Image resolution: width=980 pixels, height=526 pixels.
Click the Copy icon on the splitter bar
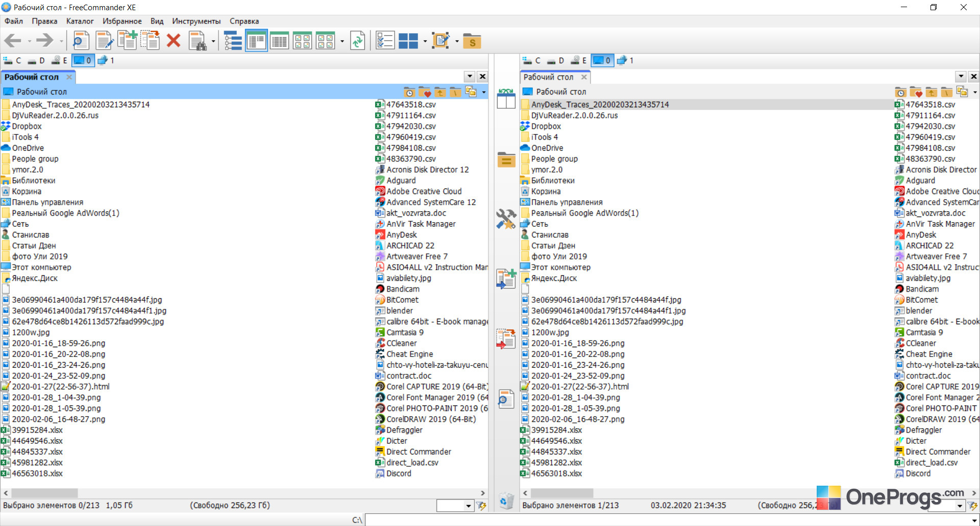pyautogui.click(x=506, y=279)
